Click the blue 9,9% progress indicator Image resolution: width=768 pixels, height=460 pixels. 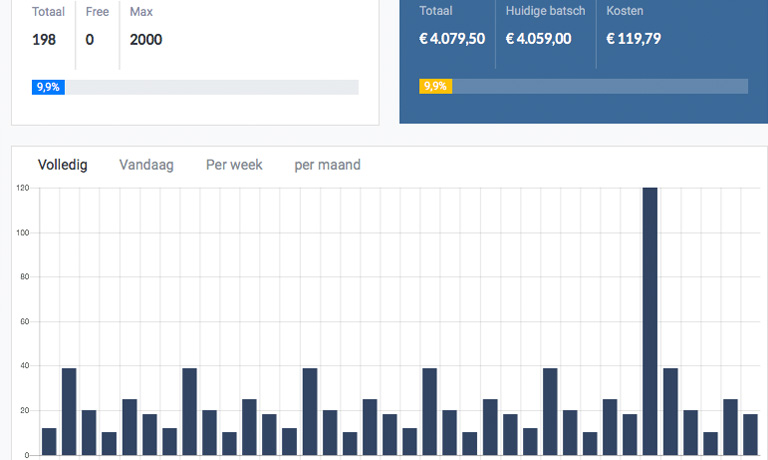tap(48, 88)
